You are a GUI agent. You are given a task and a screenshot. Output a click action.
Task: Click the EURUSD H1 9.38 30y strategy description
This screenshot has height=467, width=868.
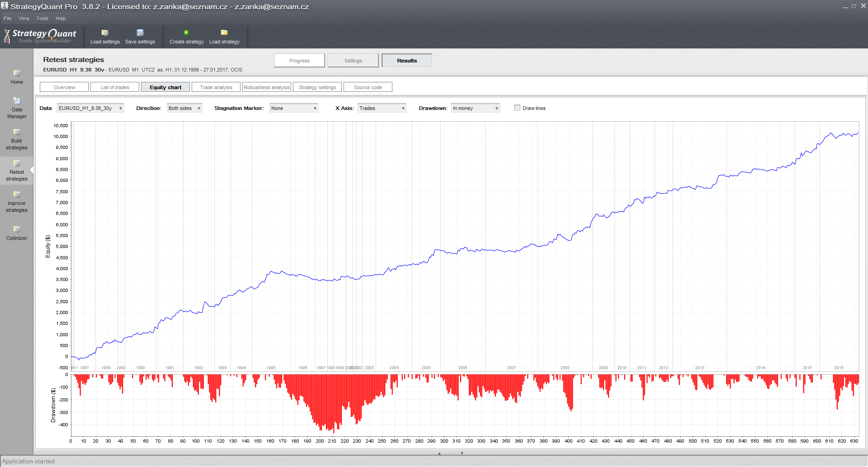pos(143,70)
